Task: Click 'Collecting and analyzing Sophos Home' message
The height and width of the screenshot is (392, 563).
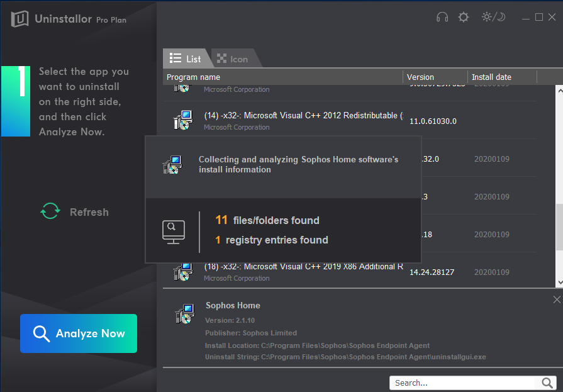Action: pyautogui.click(x=298, y=164)
